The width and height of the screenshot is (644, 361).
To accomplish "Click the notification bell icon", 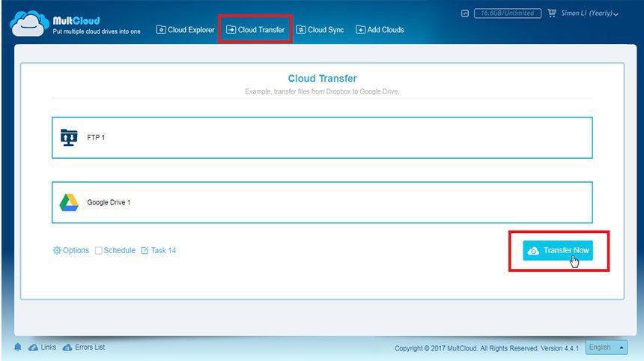I will coord(18,348).
